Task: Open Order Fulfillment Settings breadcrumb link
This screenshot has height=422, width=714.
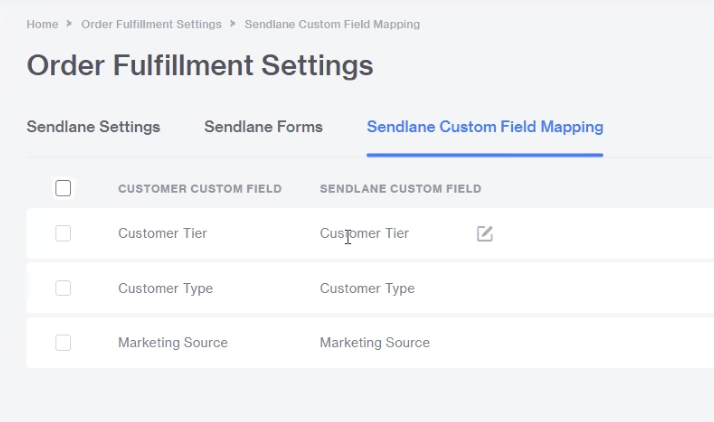Action: pos(151,24)
